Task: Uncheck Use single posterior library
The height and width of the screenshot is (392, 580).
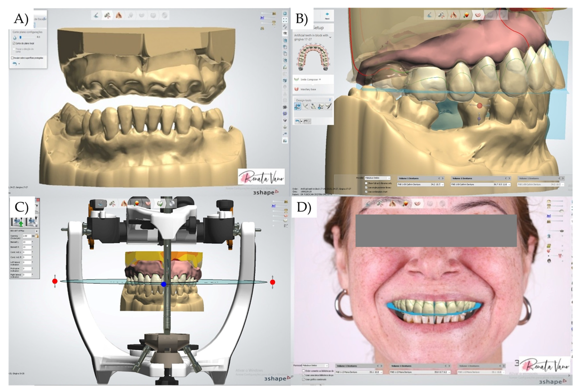Action: pyautogui.click(x=366, y=188)
